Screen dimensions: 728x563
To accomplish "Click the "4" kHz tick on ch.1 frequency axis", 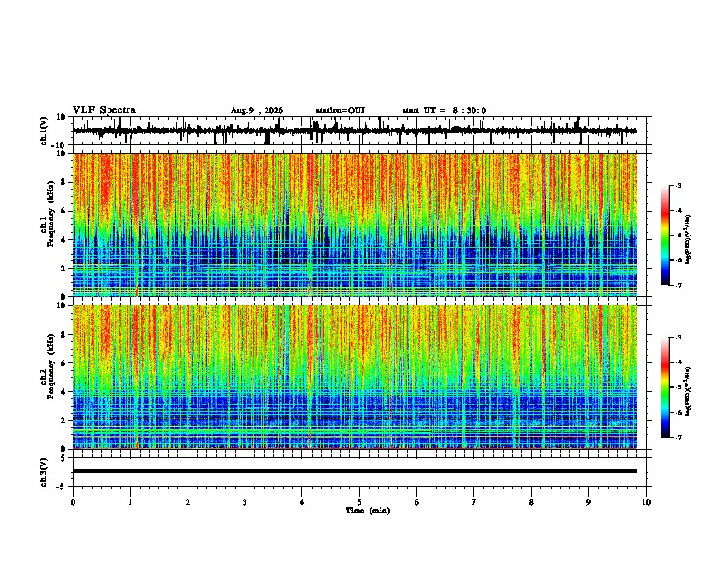I will pos(63,240).
